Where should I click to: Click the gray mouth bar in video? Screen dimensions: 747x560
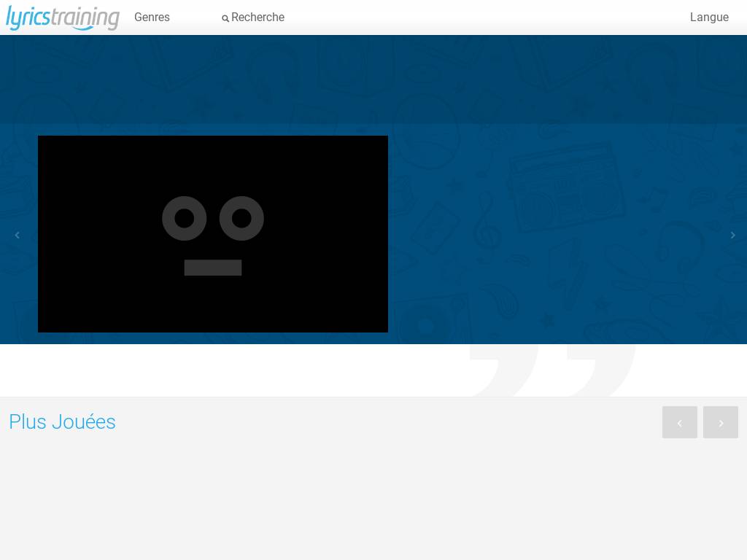(x=213, y=268)
